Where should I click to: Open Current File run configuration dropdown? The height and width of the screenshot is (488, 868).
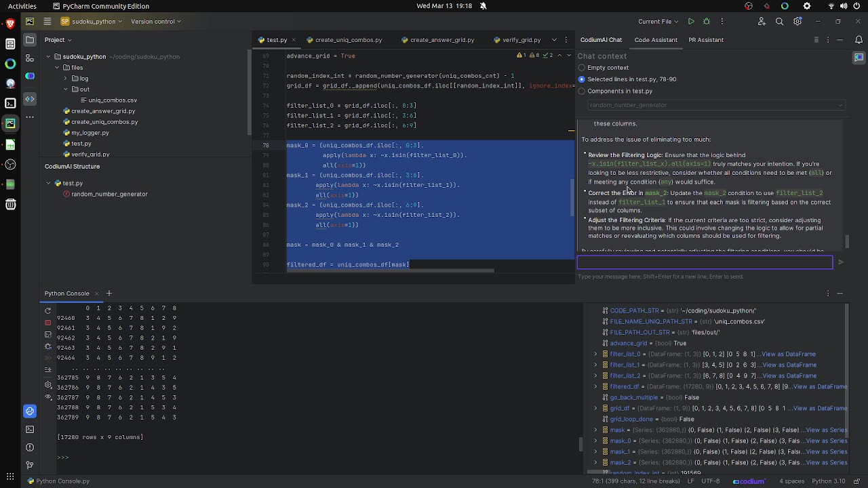click(658, 22)
